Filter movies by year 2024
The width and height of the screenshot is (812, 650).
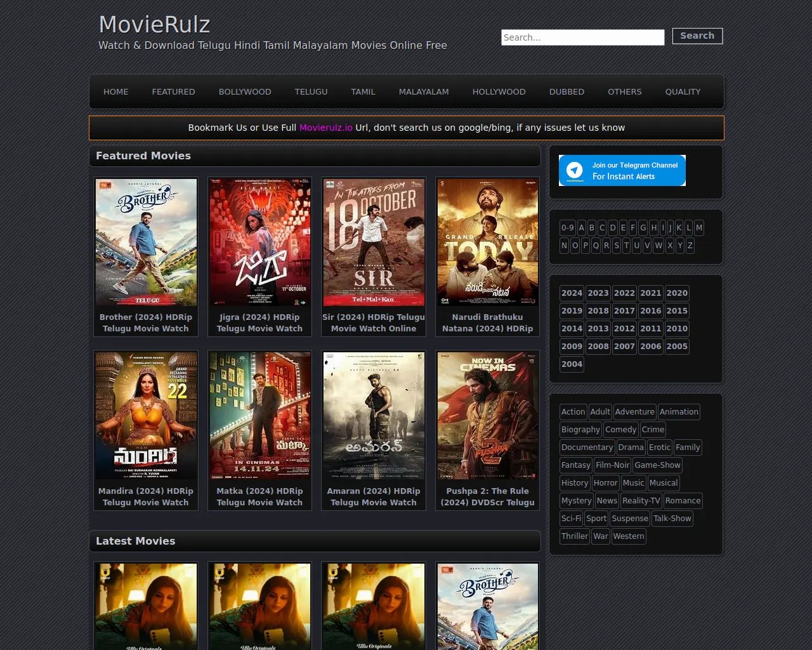point(572,293)
